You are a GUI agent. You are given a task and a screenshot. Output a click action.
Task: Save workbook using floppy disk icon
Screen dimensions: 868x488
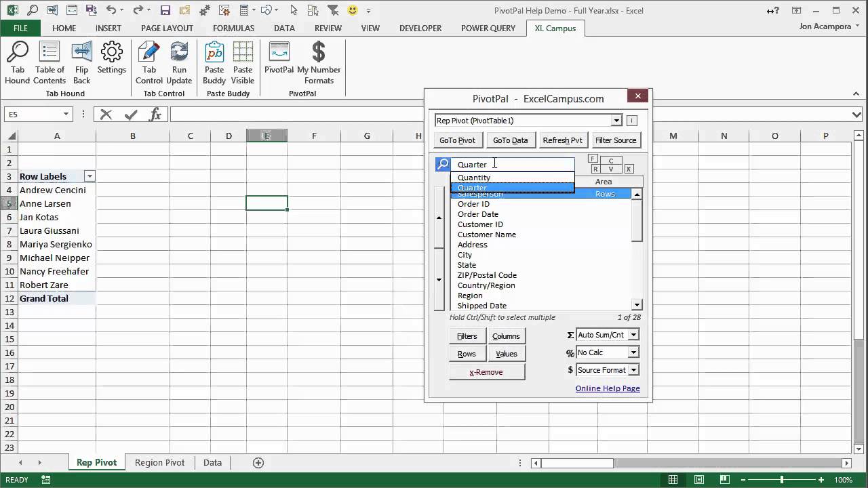[165, 10]
